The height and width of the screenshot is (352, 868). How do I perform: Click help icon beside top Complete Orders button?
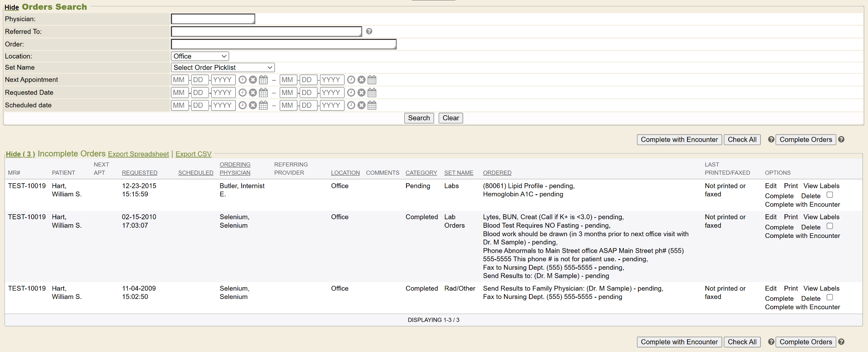[841, 140]
